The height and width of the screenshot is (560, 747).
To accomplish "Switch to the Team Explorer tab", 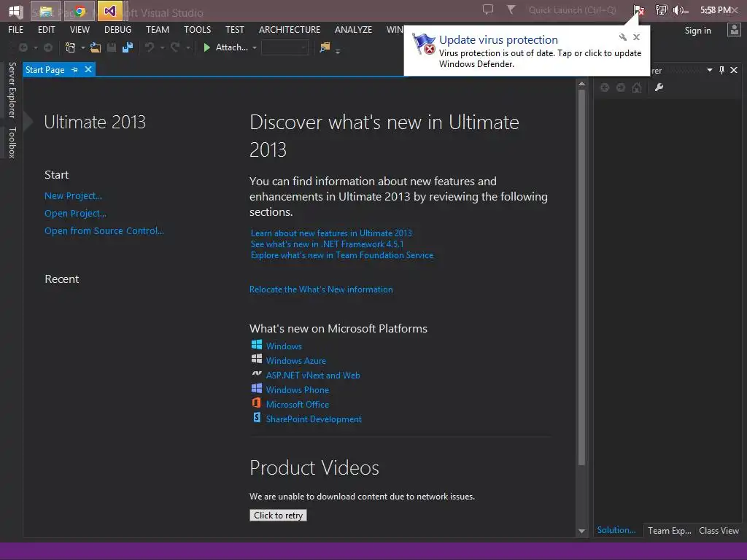I will pyautogui.click(x=670, y=531).
